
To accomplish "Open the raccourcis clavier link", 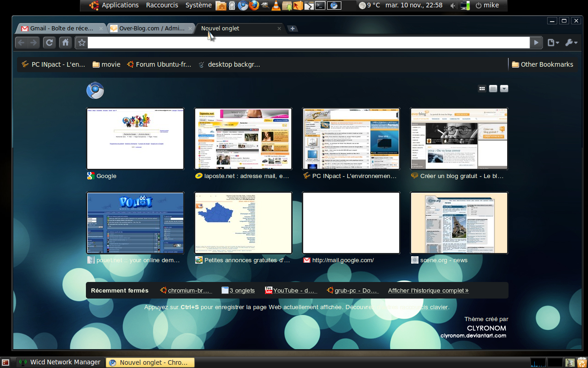I will point(423,307).
